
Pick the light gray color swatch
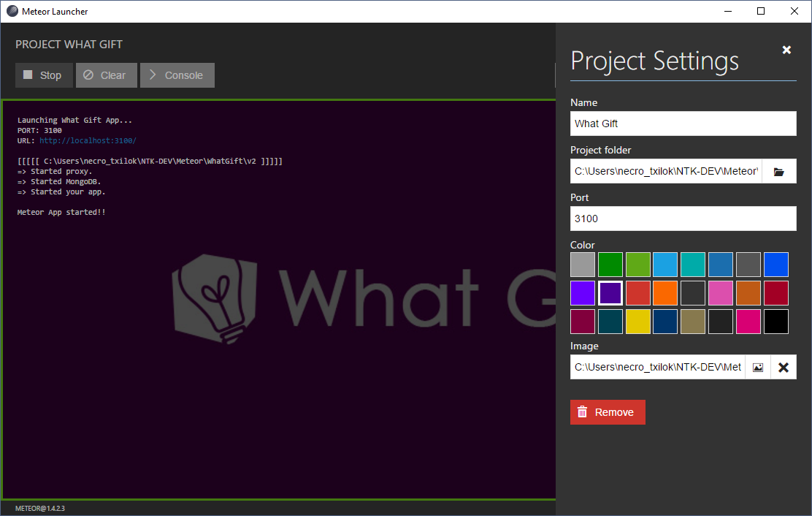click(x=583, y=265)
